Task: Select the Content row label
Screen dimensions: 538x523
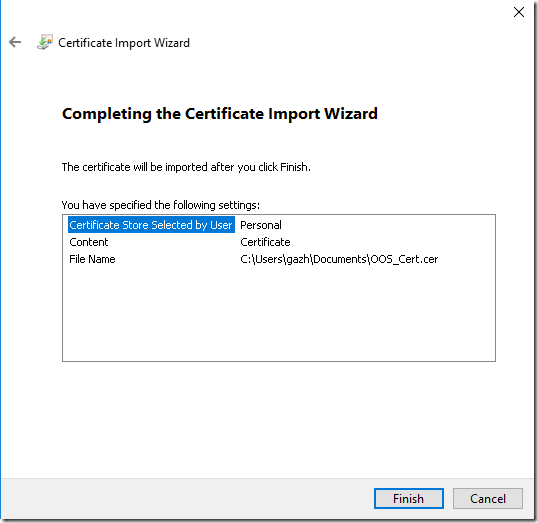Action: tap(89, 242)
